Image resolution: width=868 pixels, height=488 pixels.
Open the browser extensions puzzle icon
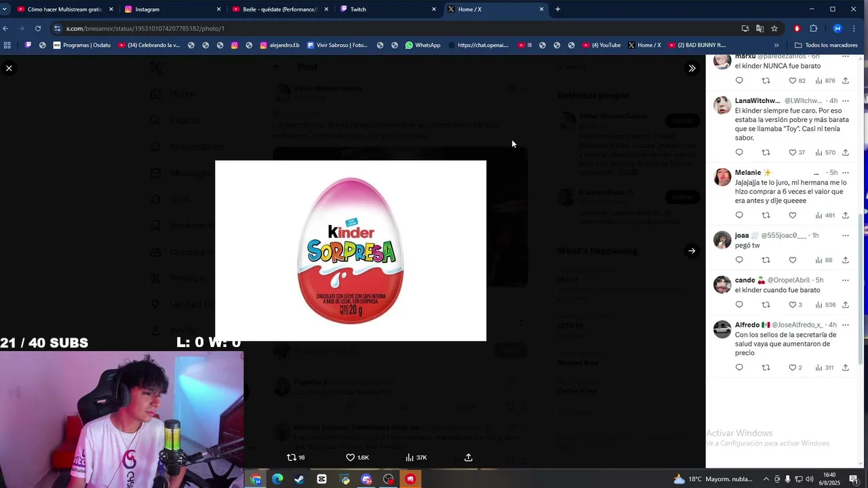pos(814,28)
